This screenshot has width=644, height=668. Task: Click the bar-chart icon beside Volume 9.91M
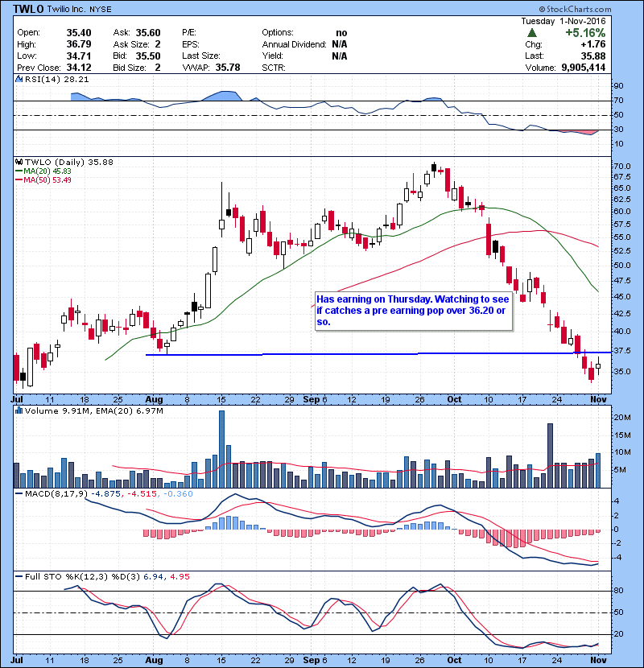pyautogui.click(x=19, y=410)
